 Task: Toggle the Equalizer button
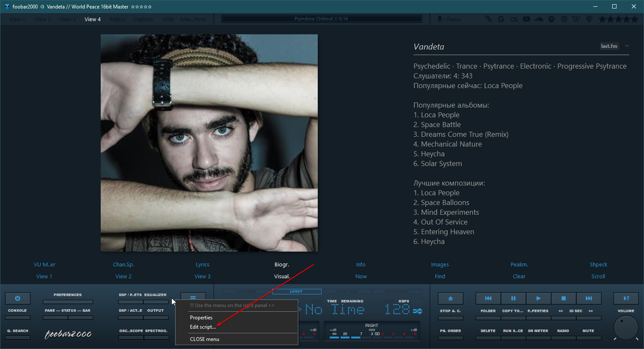[x=156, y=302]
